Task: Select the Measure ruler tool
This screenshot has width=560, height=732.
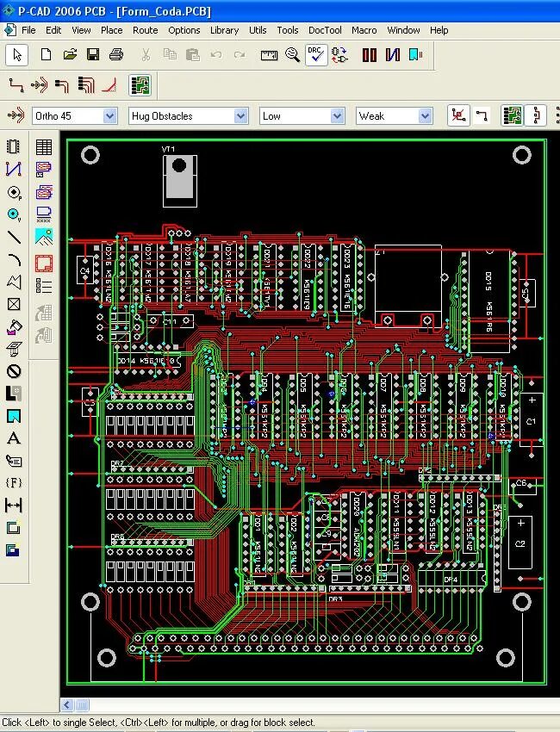Action: coord(269,55)
